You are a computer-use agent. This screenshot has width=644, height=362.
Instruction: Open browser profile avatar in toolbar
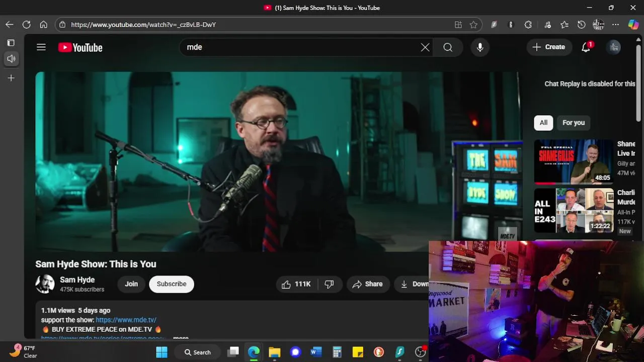pyautogui.click(x=598, y=25)
